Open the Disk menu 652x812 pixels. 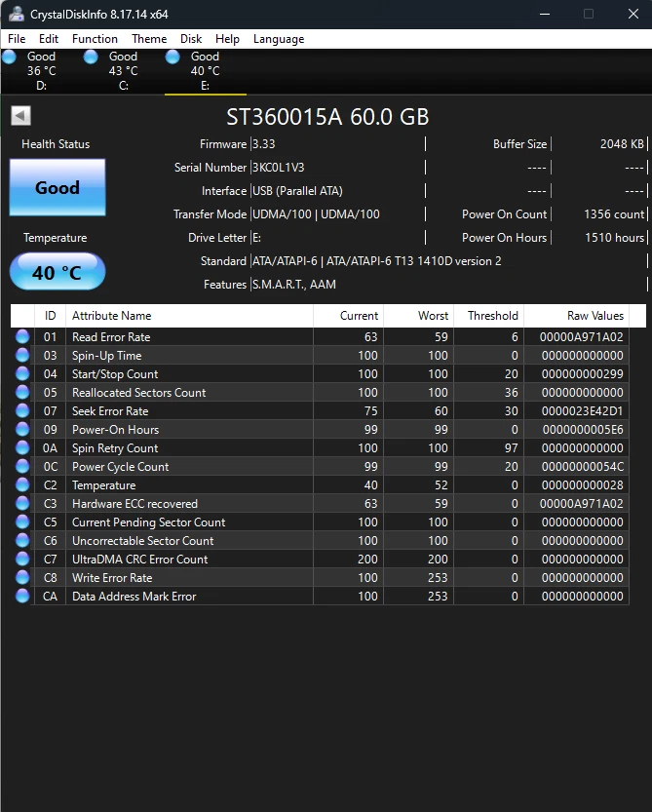[x=191, y=39]
